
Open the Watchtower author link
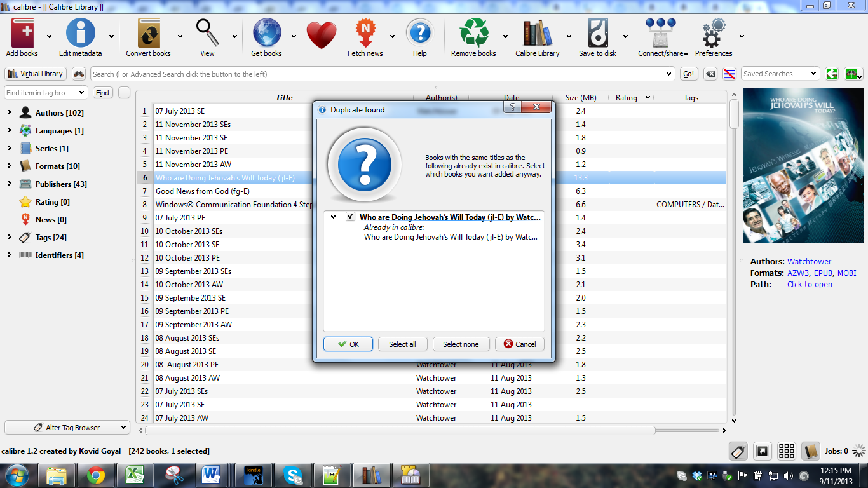click(809, 262)
